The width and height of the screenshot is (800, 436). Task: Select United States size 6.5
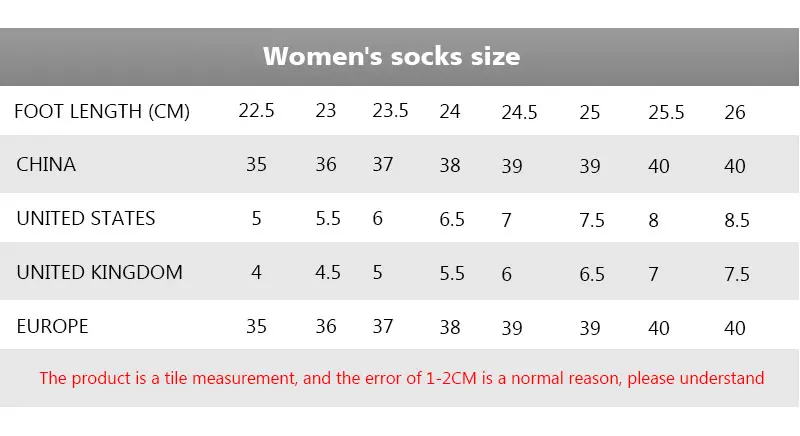[452, 219]
